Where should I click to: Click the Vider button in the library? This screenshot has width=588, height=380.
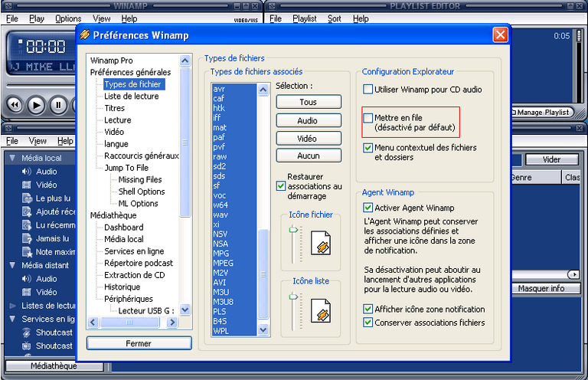(x=551, y=159)
